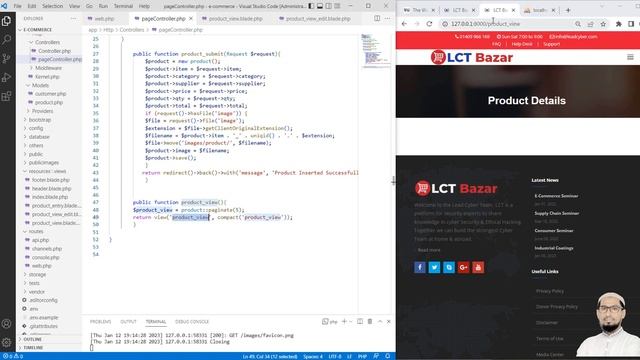Click the Read more footer link
The width and height of the screenshot is (640, 360).
[x=429, y=250]
